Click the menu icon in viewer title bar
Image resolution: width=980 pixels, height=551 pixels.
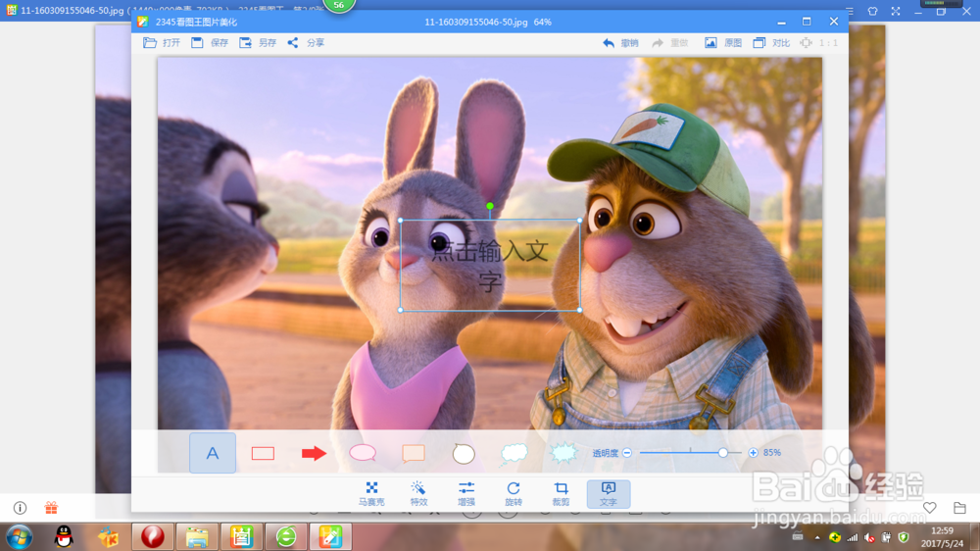(850, 11)
